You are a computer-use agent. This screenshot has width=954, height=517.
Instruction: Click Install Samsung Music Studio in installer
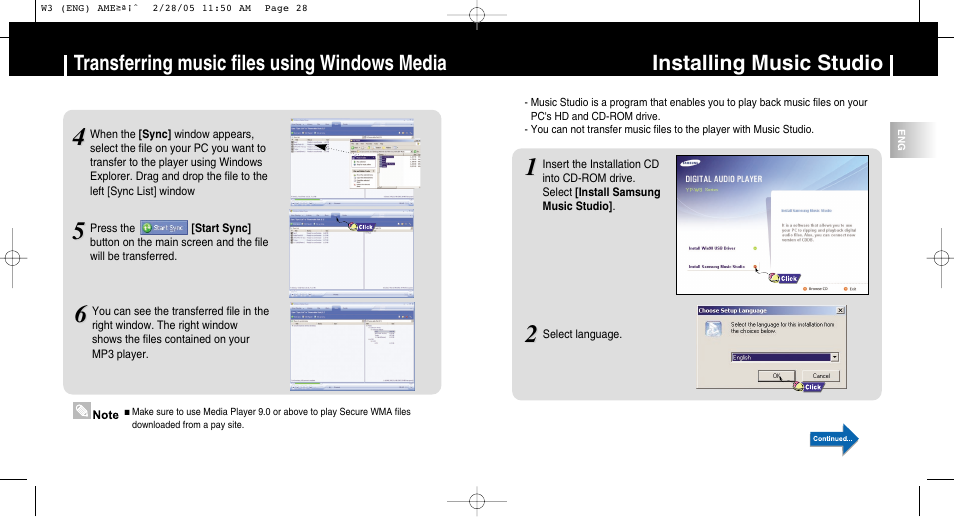tap(716, 266)
